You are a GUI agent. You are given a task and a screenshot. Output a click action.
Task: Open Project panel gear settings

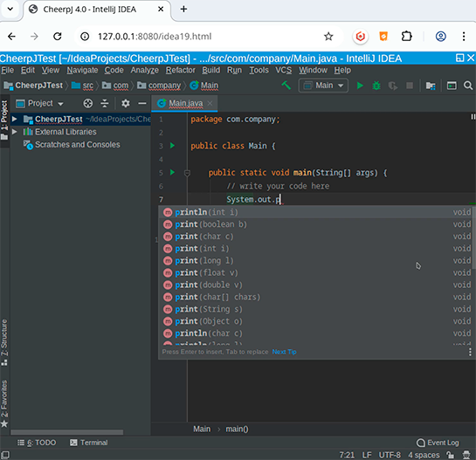tap(126, 104)
